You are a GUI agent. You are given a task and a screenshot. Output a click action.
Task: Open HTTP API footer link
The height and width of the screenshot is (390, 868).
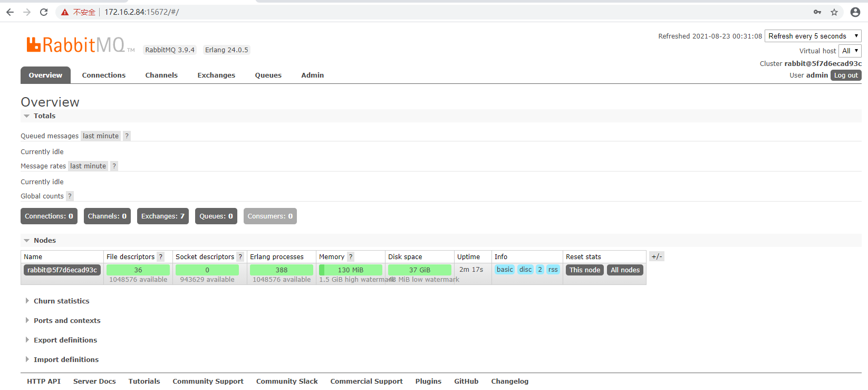[44, 382]
